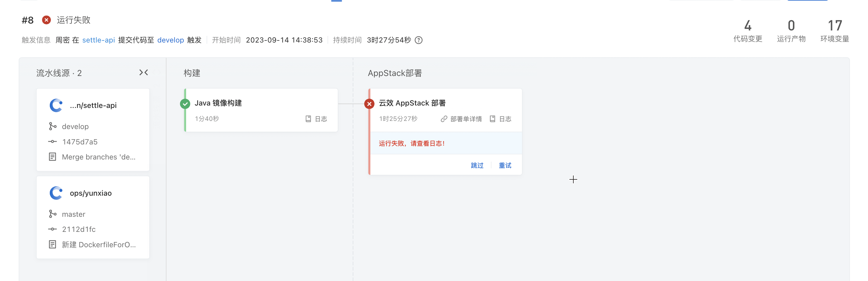The height and width of the screenshot is (281, 868).
Task: Open 部署单详情 deployment details link
Action: (461, 119)
